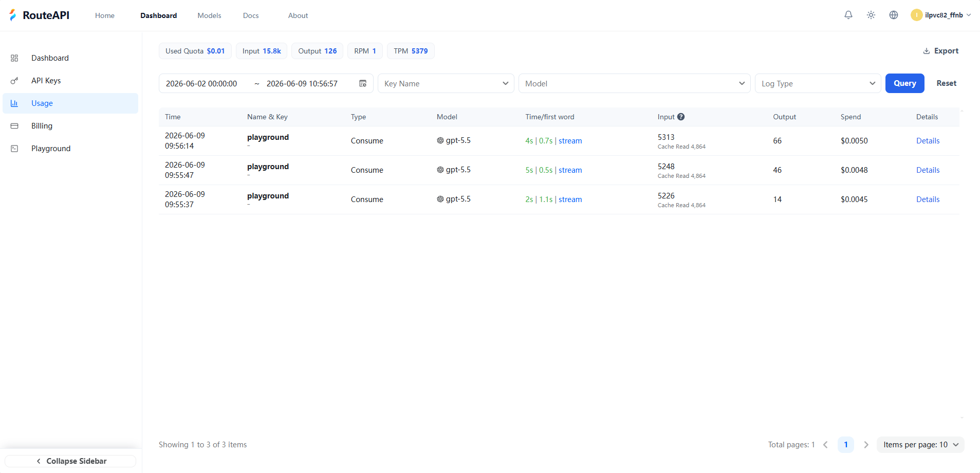Click the "5s | 0.5s | stream" timing

pyautogui.click(x=553, y=170)
